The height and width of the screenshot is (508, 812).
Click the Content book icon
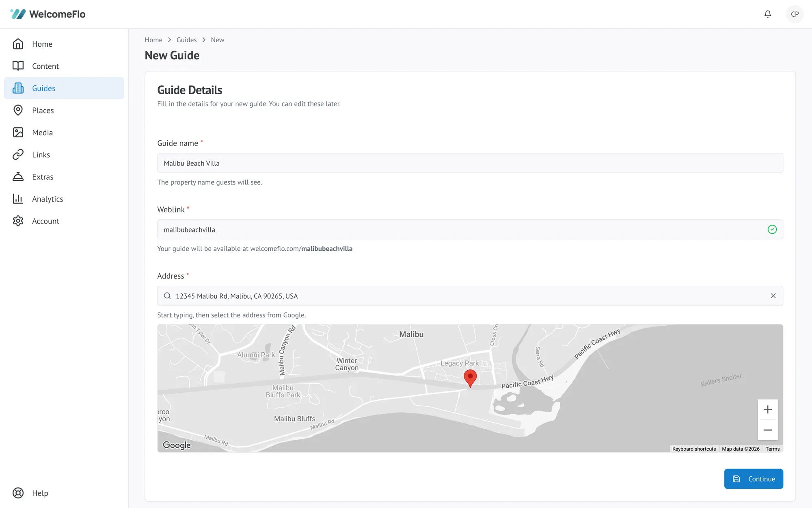pyautogui.click(x=18, y=66)
